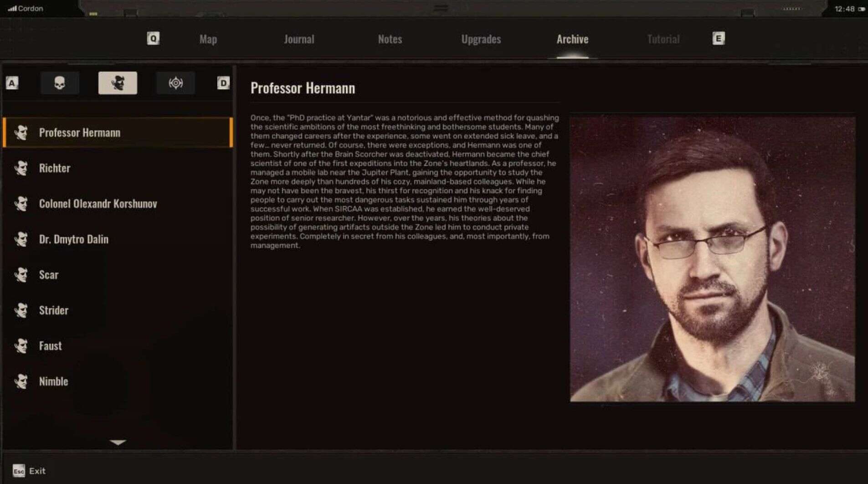Viewport: 868px width, 484px height.
Task: Switch to the Notes tab
Action: click(x=390, y=39)
